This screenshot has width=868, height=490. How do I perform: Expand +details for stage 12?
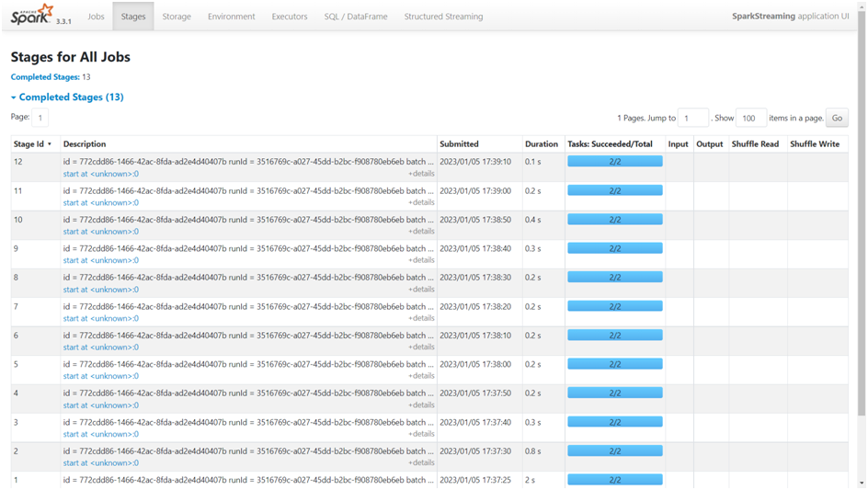421,174
